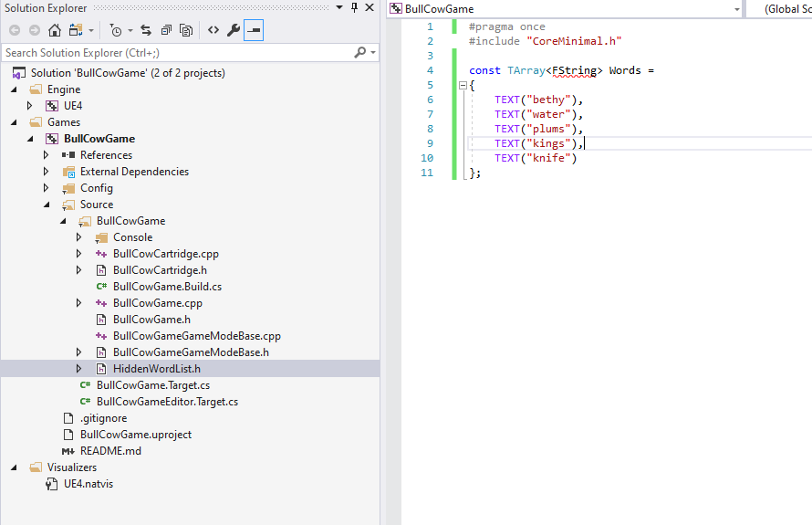Collapse the code block at line 6

coord(463,85)
